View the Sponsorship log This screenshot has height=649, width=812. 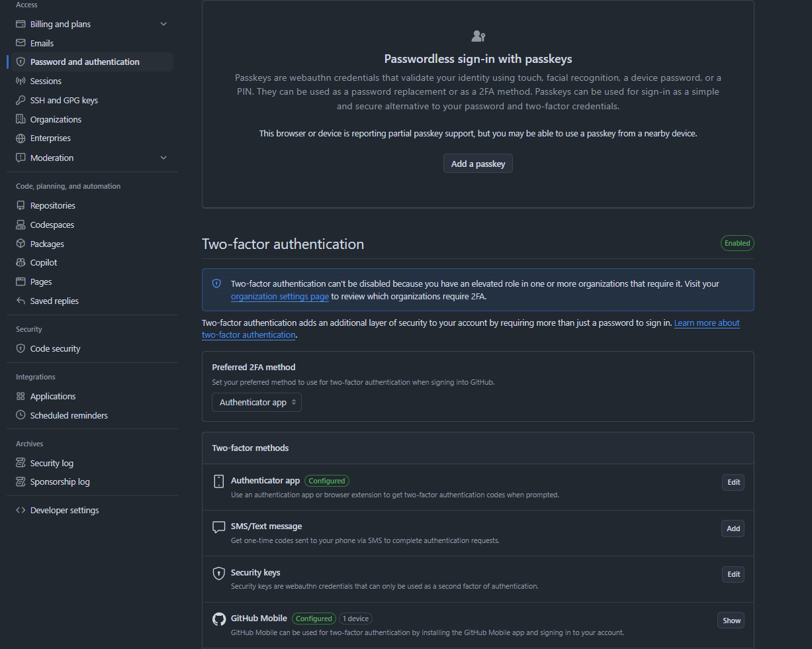click(x=92, y=482)
